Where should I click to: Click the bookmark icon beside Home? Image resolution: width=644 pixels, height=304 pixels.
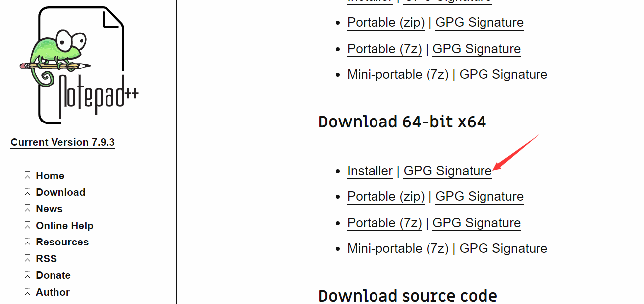(27, 175)
